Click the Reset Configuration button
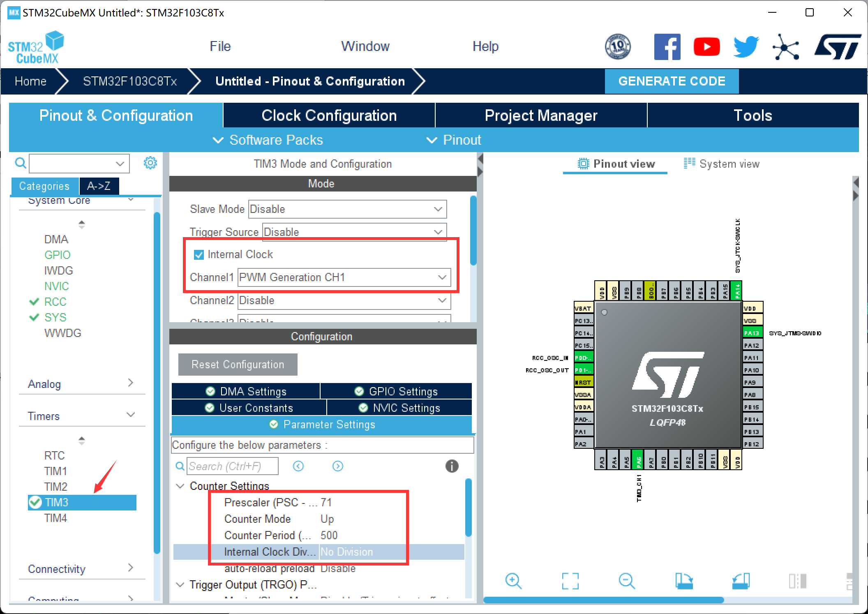 coord(238,365)
